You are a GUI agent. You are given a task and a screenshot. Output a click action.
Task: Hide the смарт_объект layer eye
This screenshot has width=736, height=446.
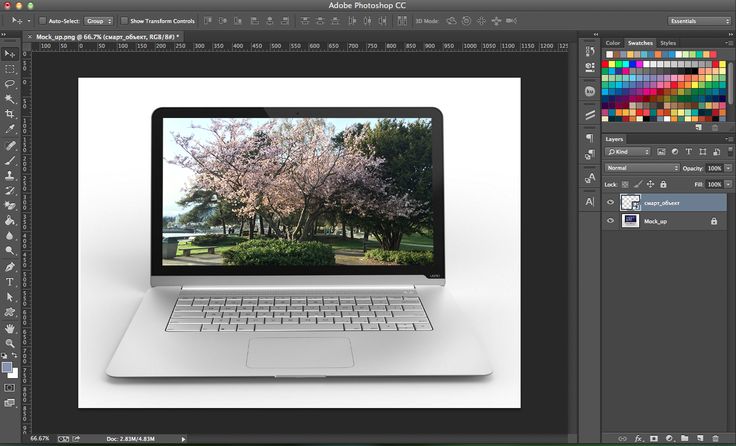(x=610, y=202)
